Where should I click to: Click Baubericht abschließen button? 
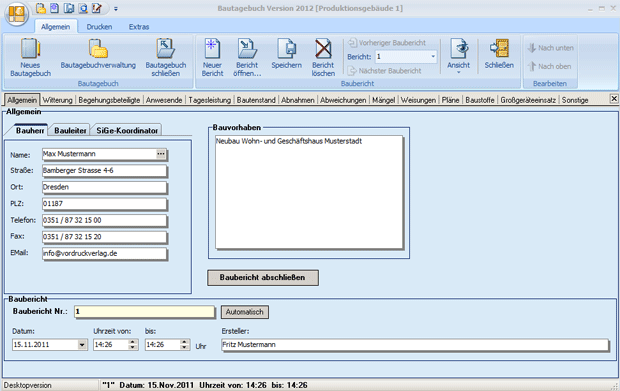[263, 278]
